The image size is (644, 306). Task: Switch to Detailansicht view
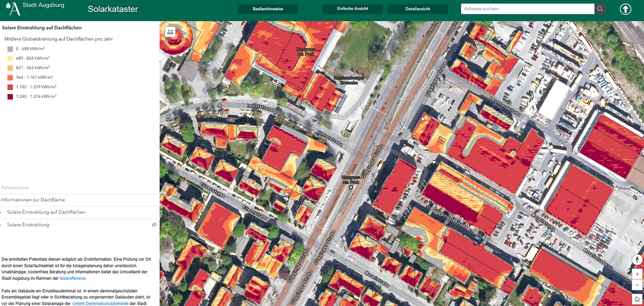point(417,9)
